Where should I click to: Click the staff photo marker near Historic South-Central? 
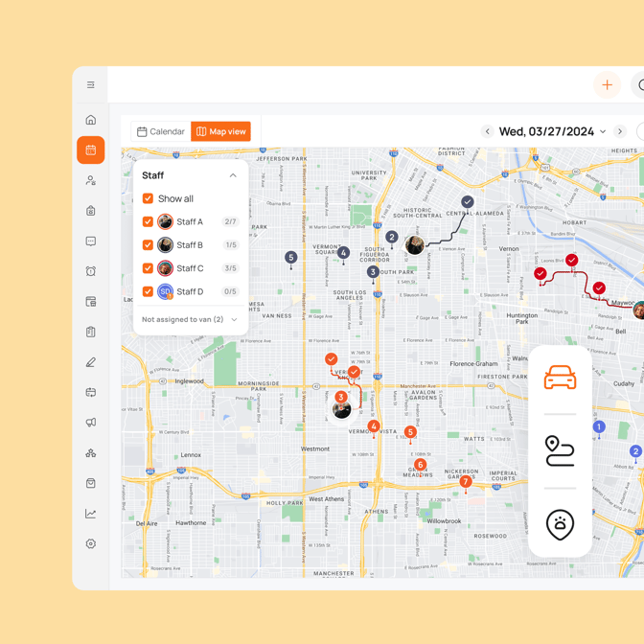(414, 245)
